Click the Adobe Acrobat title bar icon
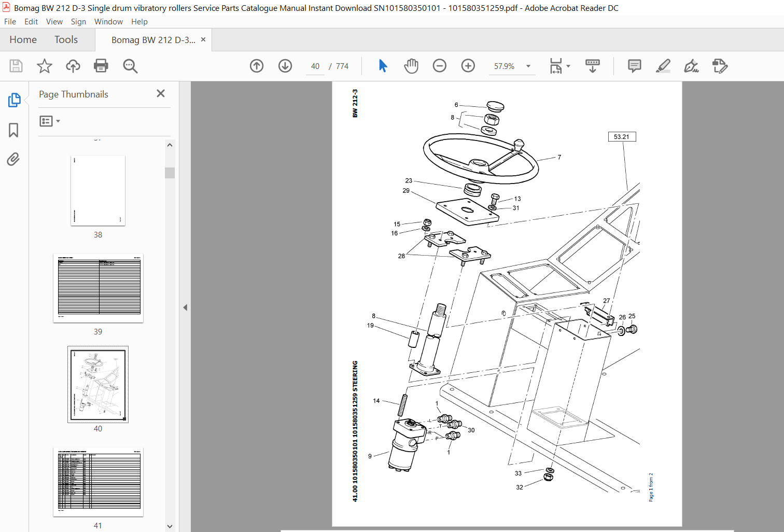Screen dimensions: 784x532 click(6, 7)
